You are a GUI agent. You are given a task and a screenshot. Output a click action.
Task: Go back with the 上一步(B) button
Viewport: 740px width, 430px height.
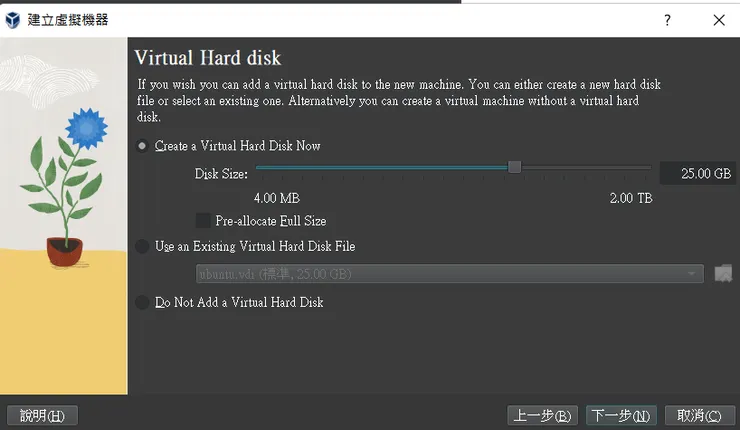542,415
